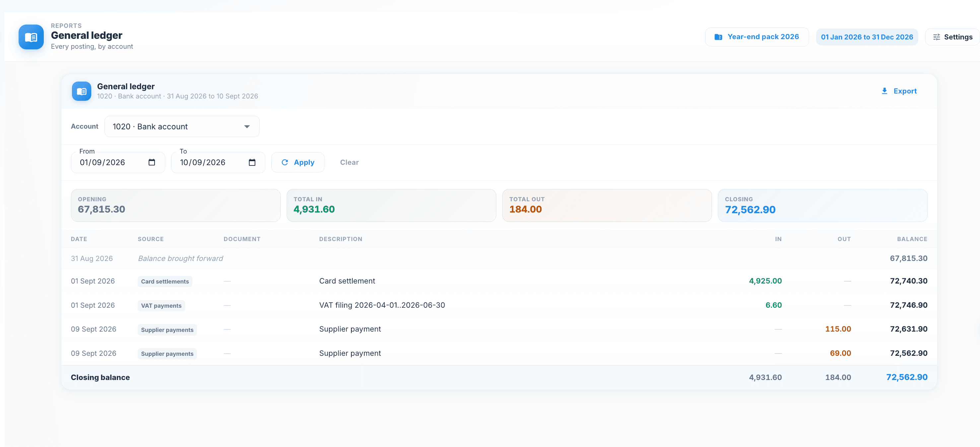The height and width of the screenshot is (447, 980).
Task: Click the 72,740.30 balance value
Action: click(x=908, y=281)
